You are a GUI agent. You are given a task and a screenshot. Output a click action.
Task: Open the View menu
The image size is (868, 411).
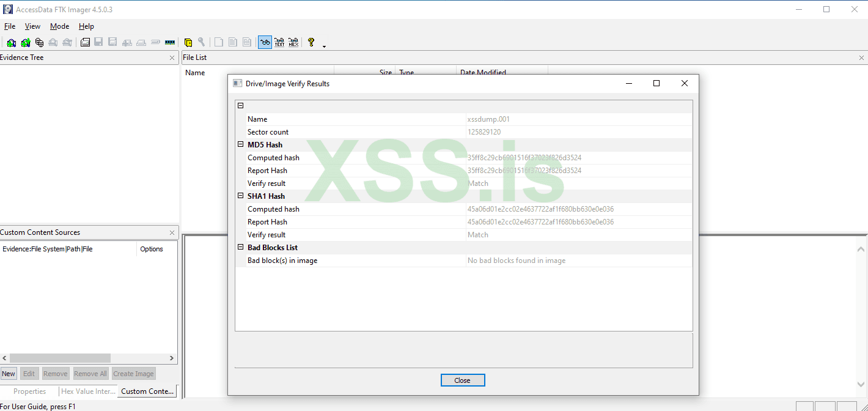pos(32,26)
